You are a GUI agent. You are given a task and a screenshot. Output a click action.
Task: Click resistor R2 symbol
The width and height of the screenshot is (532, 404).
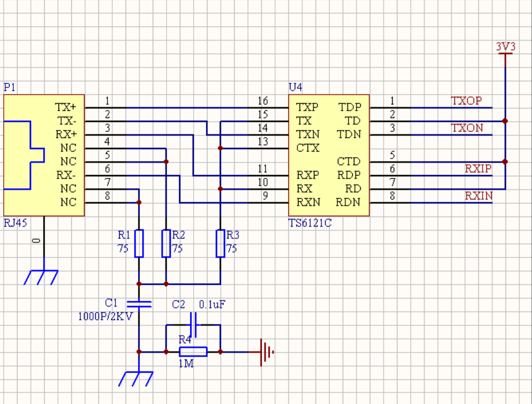coord(166,243)
